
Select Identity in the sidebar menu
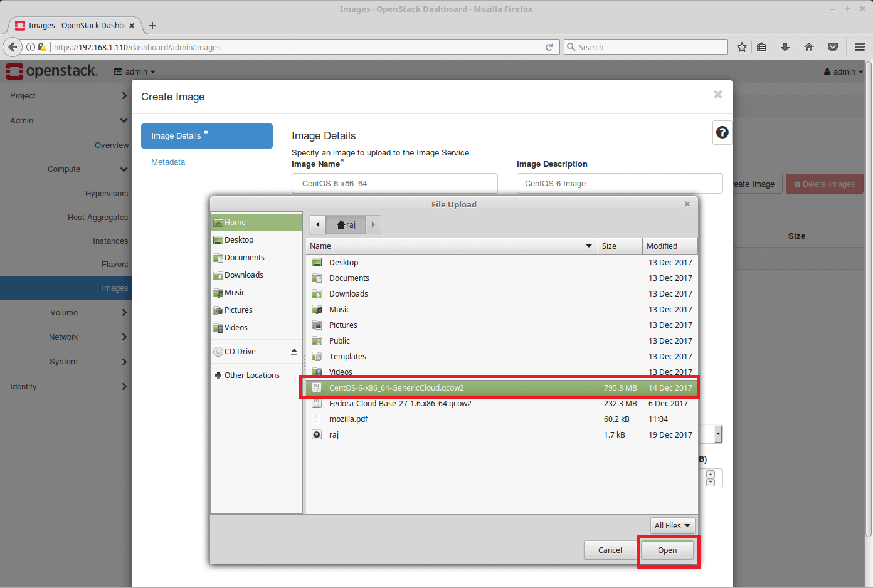[23, 386]
